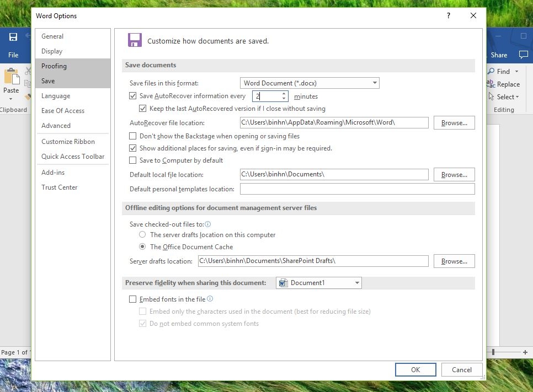
Task: Click the info icon next to Save checked-out files to
Action: [207, 224]
